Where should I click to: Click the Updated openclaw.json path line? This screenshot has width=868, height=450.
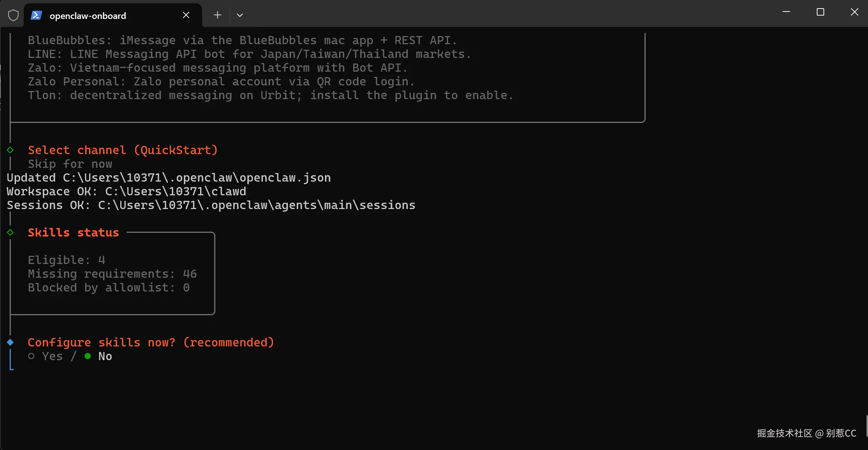point(169,178)
